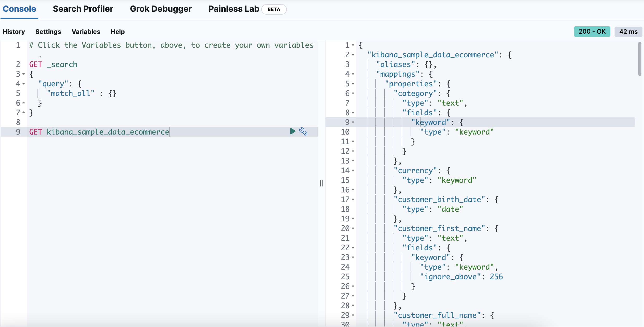Click the 256 value in the output
This screenshot has width=644, height=327.
pyautogui.click(x=496, y=277)
